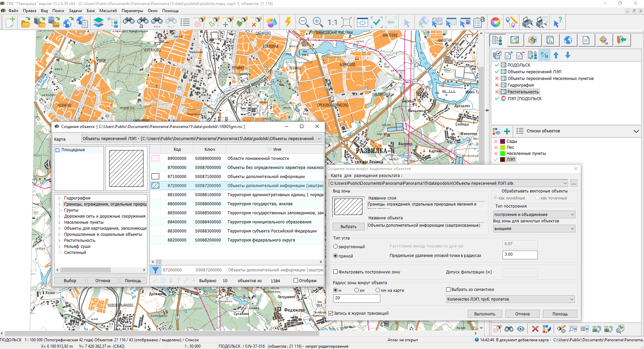The width and height of the screenshot is (644, 349).
Task: Select мм на карте radius unit
Action: pyautogui.click(x=378, y=290)
